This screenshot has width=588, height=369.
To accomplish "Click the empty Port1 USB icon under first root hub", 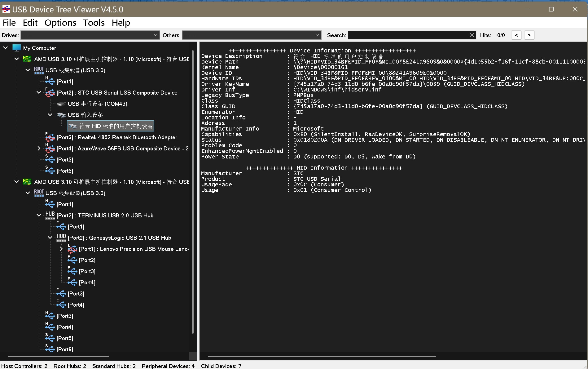I will coord(50,81).
